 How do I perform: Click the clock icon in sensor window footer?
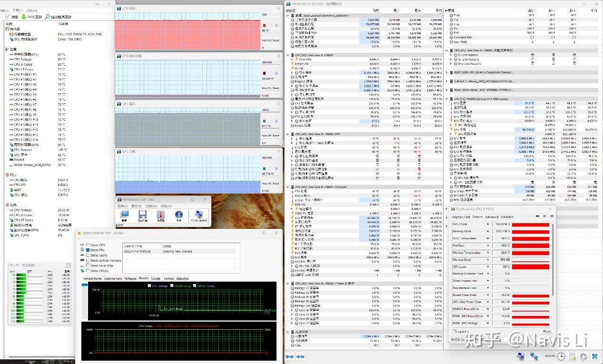562,356
